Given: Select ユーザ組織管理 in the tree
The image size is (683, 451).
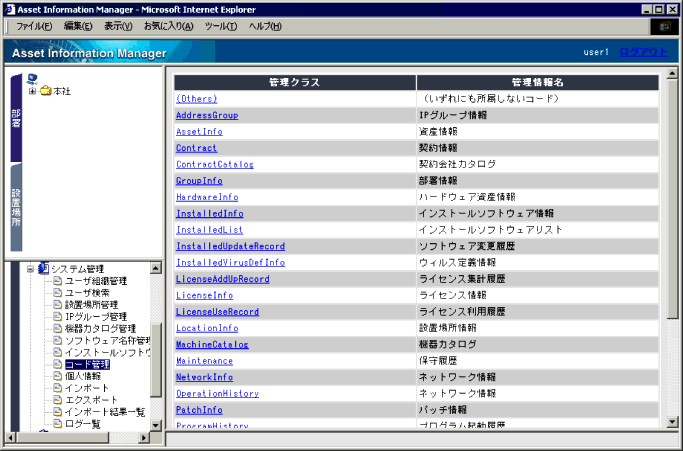Looking at the screenshot, I should (96, 281).
